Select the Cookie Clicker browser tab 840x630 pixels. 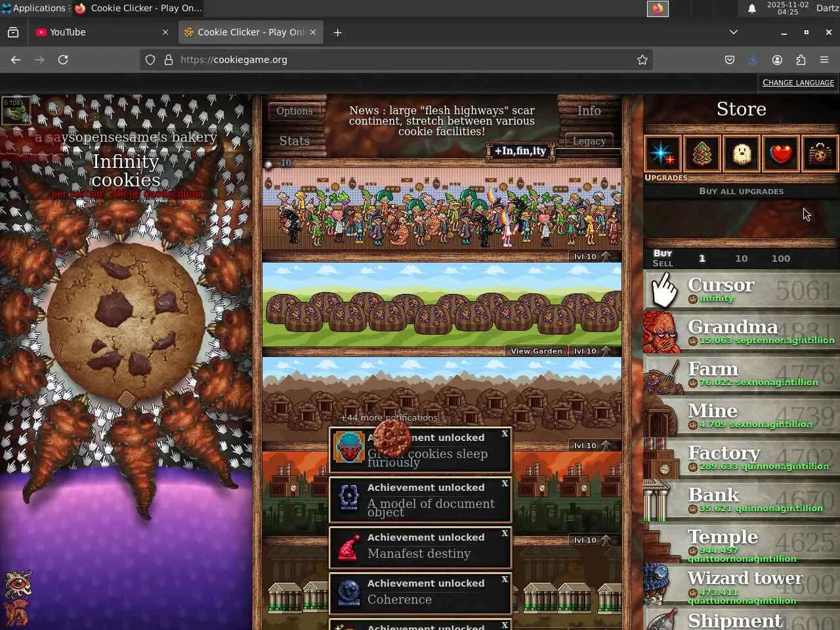[x=251, y=32]
